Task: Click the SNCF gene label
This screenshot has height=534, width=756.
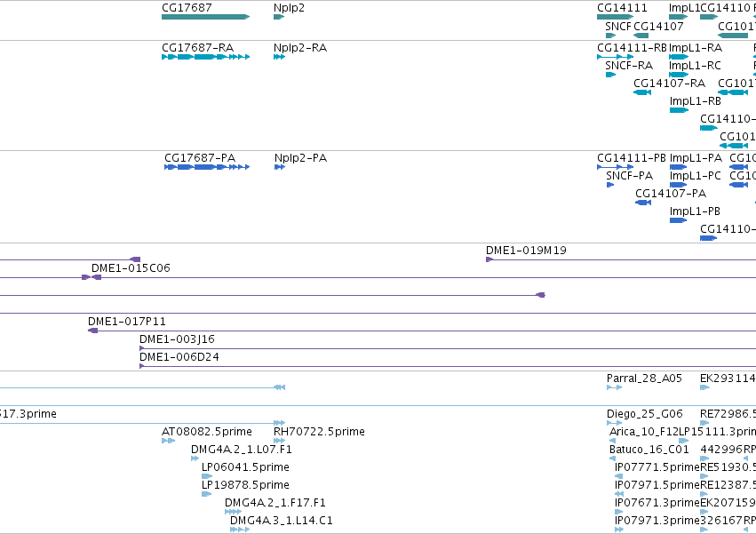Action: (618, 27)
